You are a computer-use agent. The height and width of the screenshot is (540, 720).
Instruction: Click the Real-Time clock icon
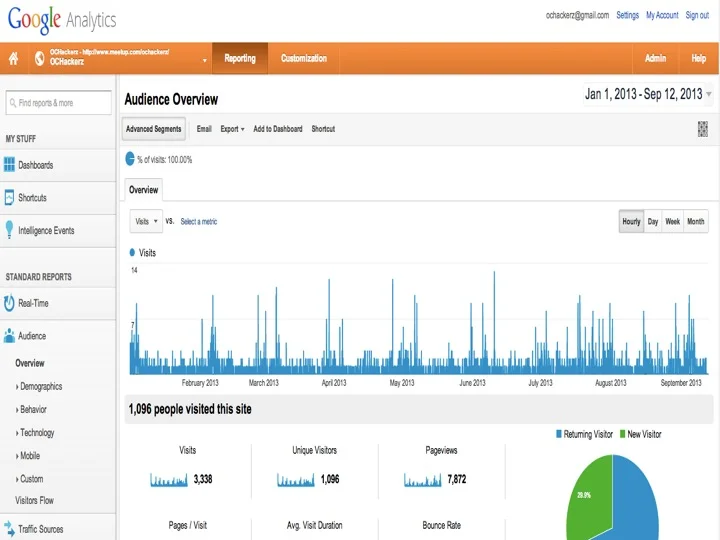click(9, 303)
